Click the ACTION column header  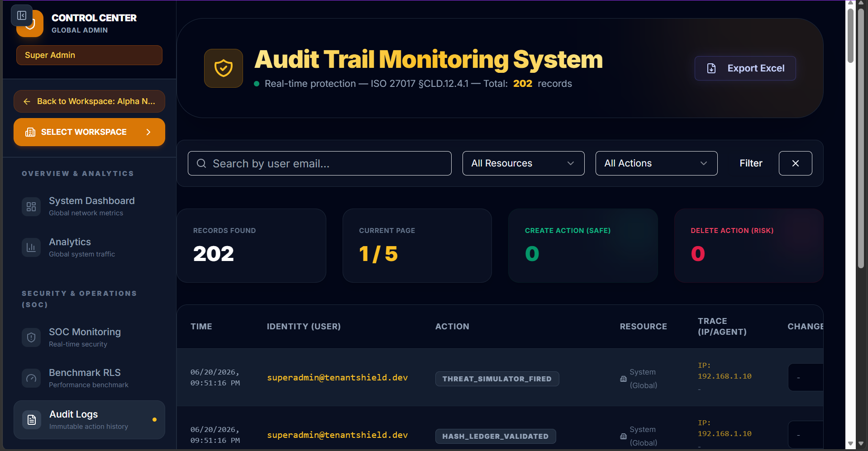(452, 327)
